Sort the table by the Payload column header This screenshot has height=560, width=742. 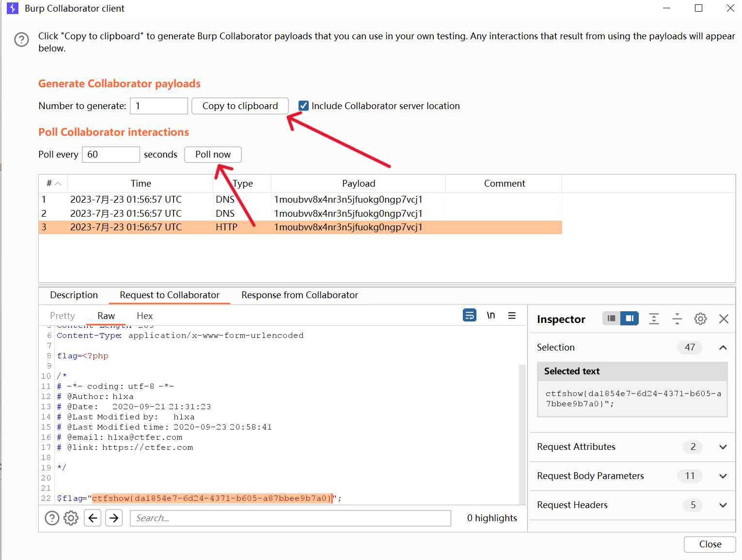pyautogui.click(x=358, y=183)
